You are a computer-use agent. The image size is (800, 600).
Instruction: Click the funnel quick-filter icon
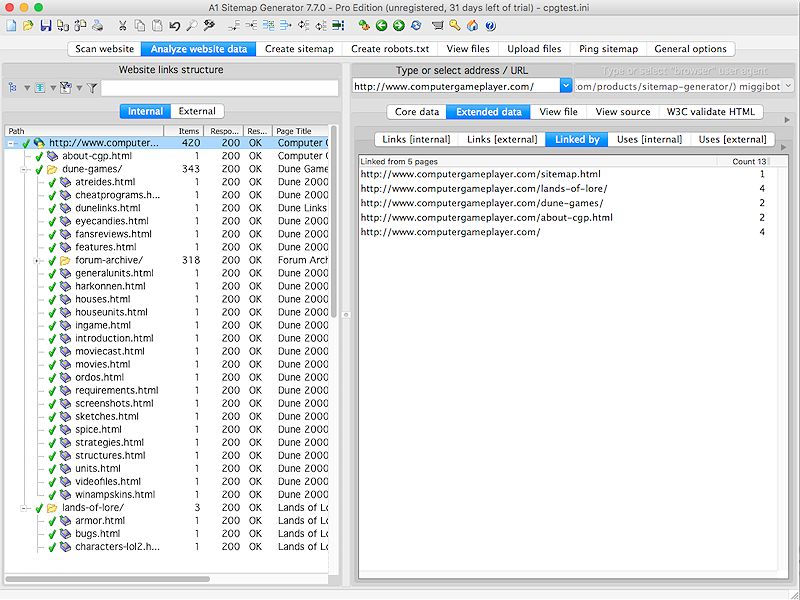[x=92, y=88]
